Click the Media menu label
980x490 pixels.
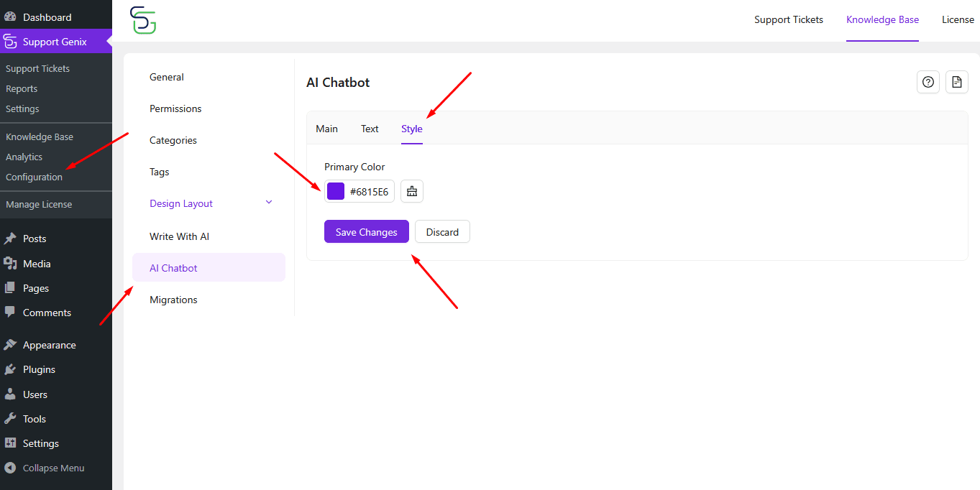coord(37,264)
